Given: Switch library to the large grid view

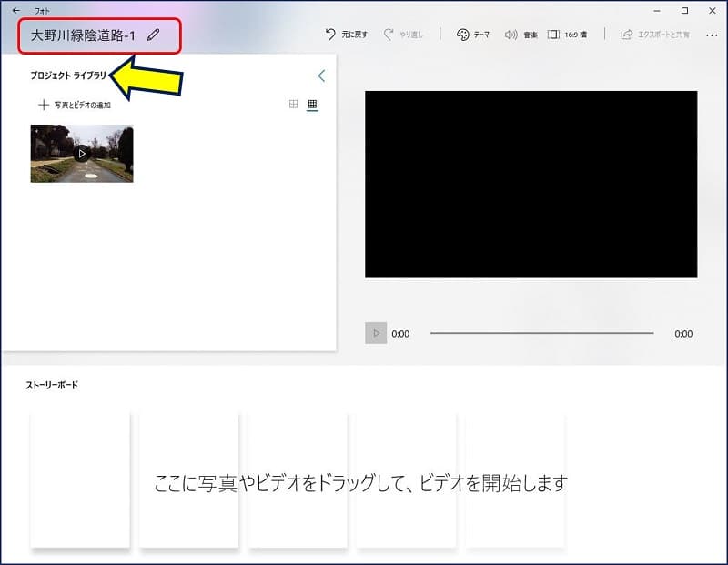Looking at the screenshot, I should click(x=293, y=105).
